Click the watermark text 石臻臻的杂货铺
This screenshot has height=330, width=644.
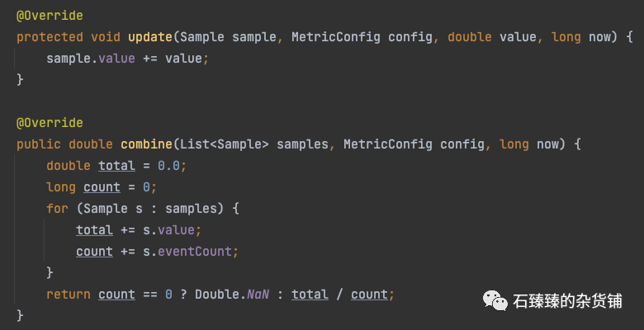click(567, 301)
